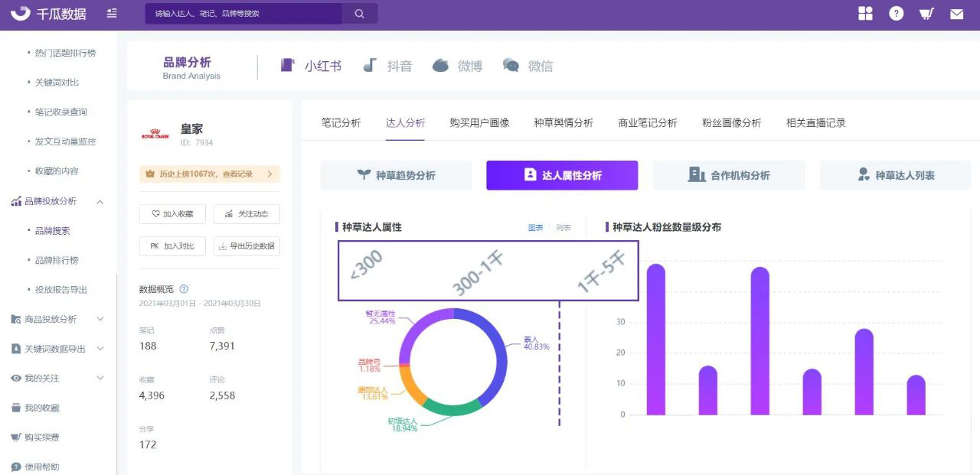The image size is (980, 475).
Task: Switch to the 小红书 platform tab
Action: [x=311, y=66]
